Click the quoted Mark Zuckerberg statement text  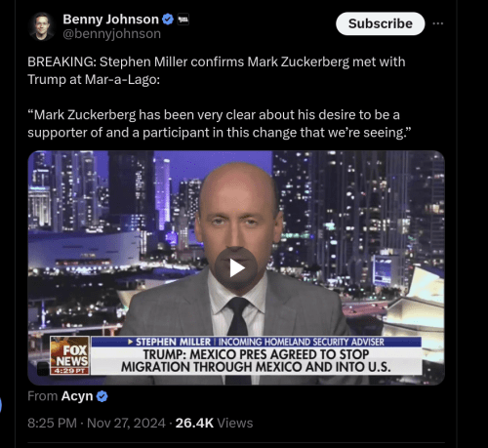pos(220,124)
